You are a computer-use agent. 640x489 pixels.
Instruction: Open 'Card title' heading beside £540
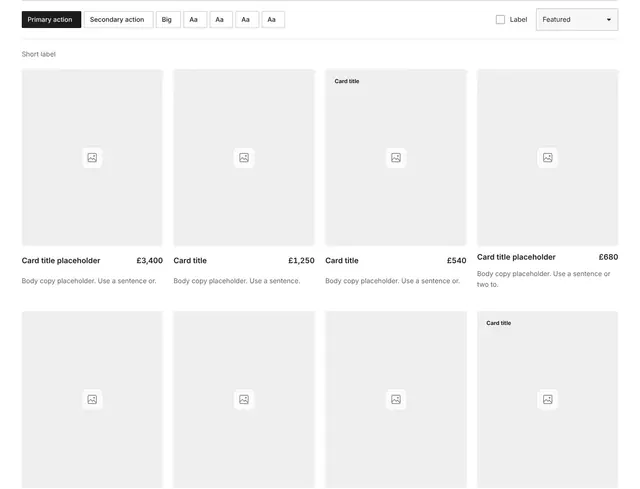(342, 260)
